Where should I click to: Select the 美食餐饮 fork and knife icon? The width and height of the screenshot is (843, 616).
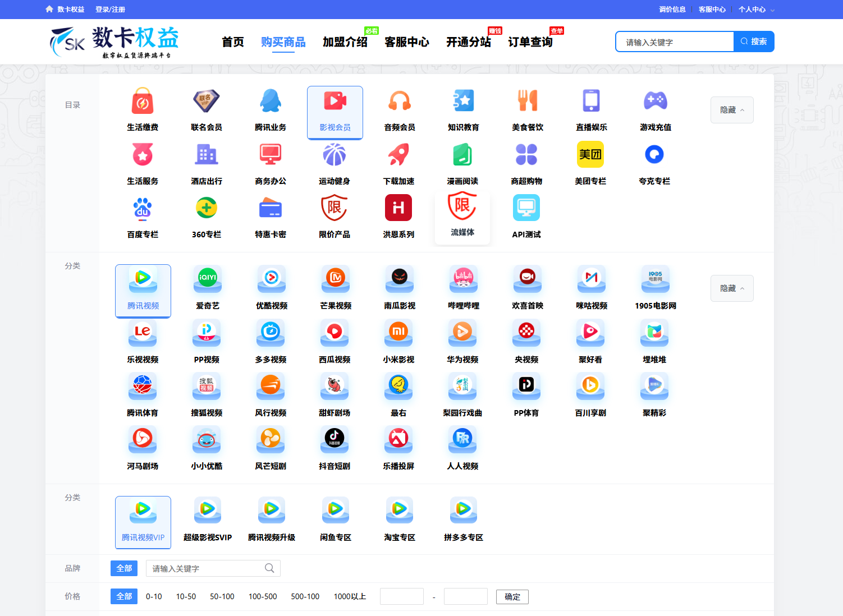(x=528, y=102)
